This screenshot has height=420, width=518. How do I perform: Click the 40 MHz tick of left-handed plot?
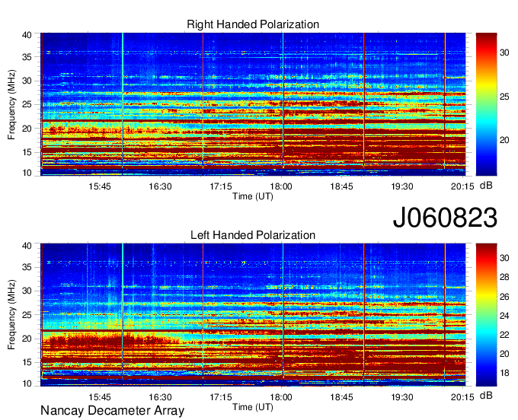click(27, 246)
